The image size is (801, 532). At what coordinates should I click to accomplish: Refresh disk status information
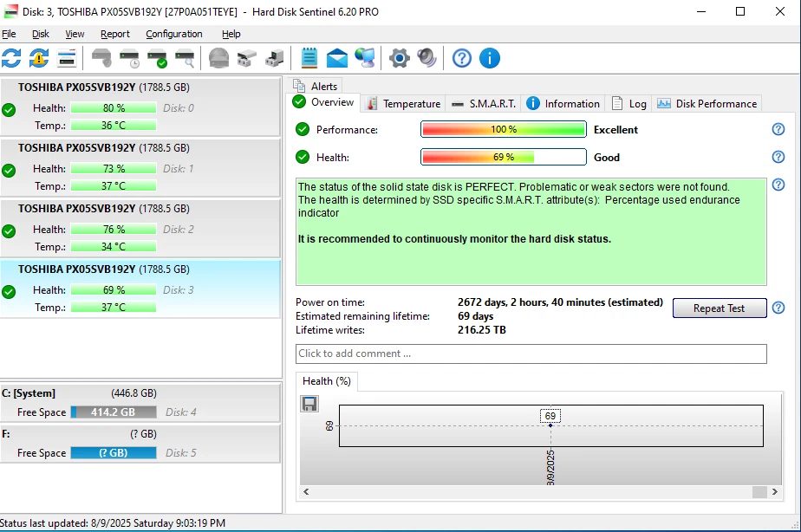[x=11, y=58]
